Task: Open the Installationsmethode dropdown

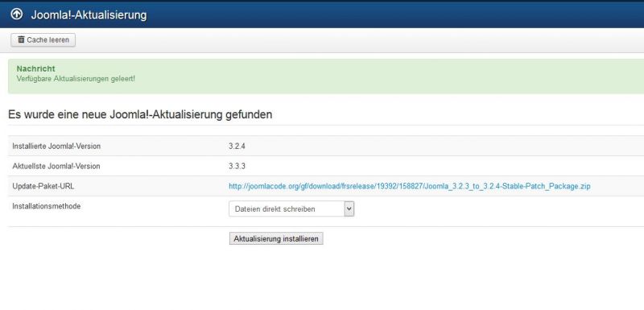Action: [x=291, y=209]
